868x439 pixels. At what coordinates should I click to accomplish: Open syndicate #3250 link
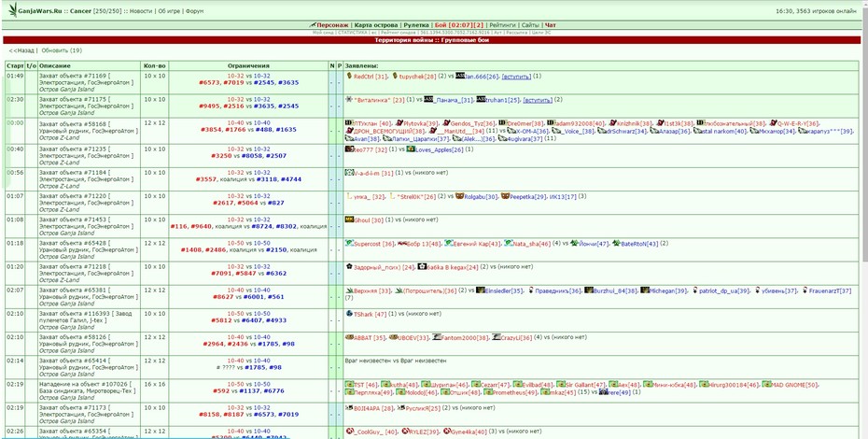click(x=222, y=156)
